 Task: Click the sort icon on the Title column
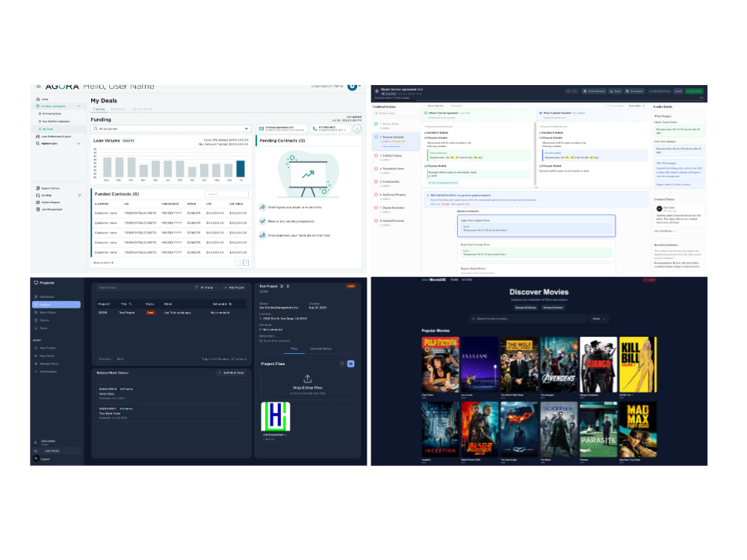pyautogui.click(x=130, y=304)
